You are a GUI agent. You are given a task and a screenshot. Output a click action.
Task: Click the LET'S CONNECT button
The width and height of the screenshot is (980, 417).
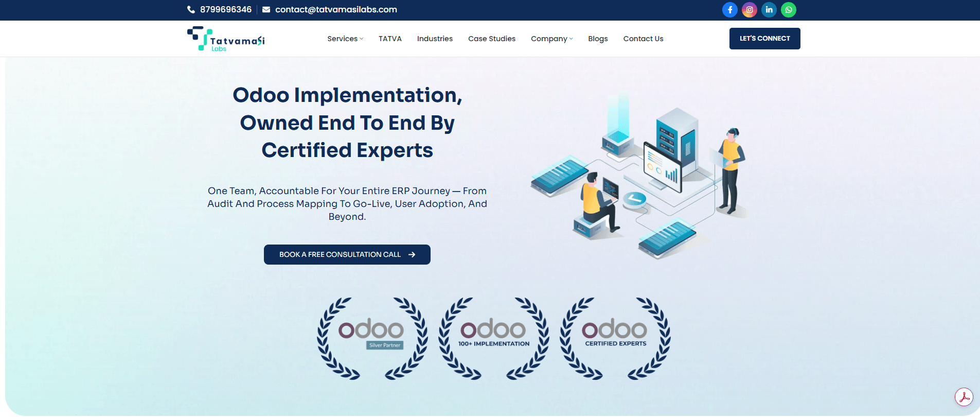[x=764, y=39]
